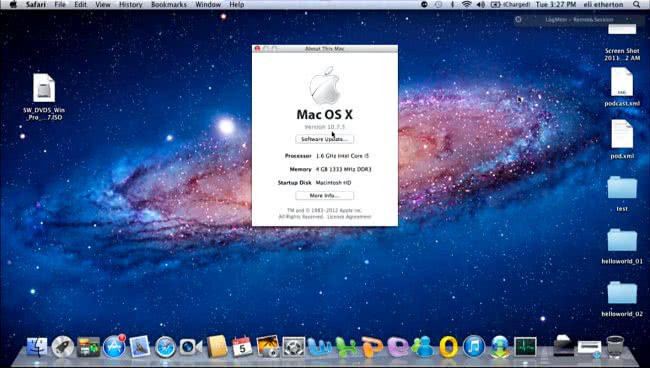
Task: Close the About This Mac window
Action: click(x=257, y=49)
